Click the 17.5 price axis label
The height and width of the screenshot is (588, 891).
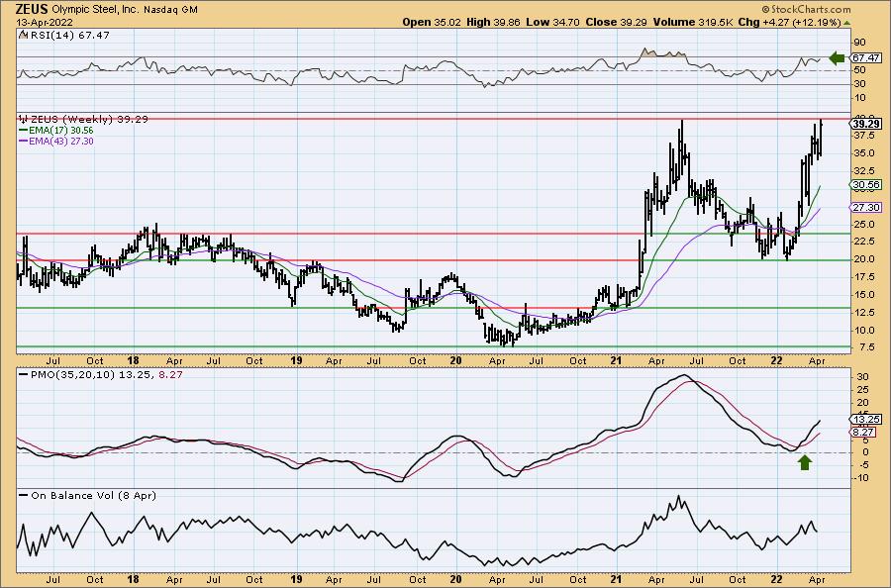pyautogui.click(x=863, y=276)
